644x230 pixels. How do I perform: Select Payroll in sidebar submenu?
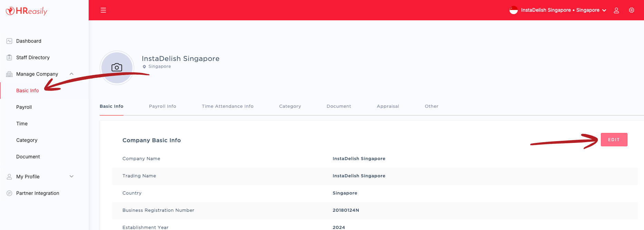click(24, 107)
